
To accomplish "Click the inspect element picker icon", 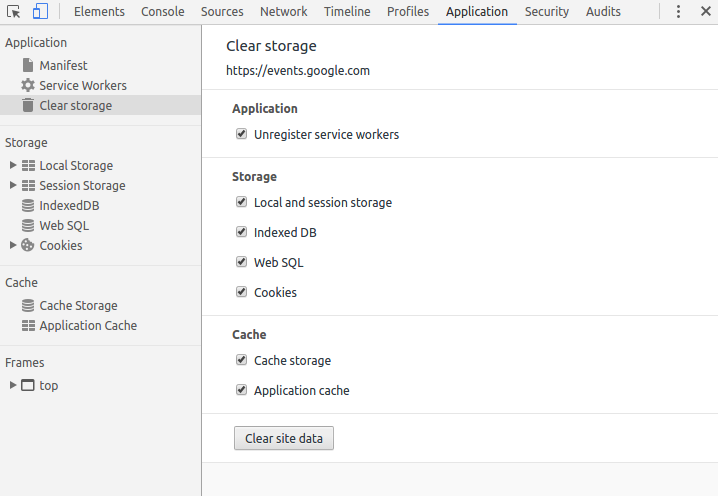I will [x=14, y=12].
